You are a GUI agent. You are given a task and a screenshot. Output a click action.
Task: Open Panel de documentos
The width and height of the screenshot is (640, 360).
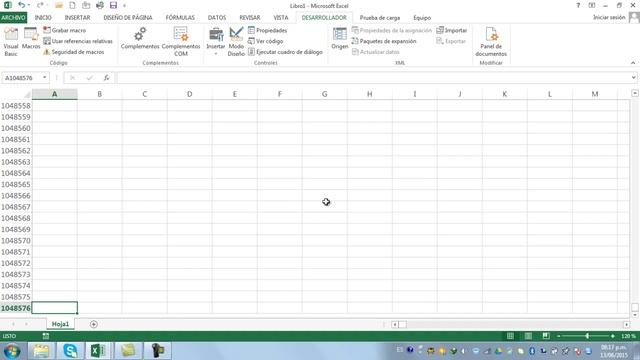pyautogui.click(x=491, y=42)
